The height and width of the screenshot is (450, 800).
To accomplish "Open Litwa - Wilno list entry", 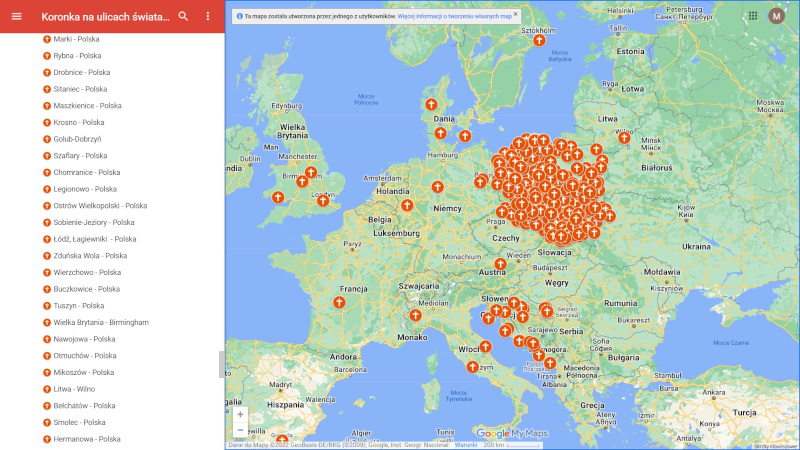I will [x=74, y=389].
